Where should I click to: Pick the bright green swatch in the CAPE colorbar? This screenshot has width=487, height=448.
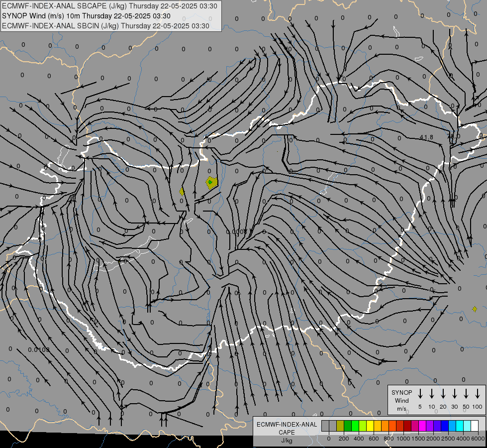355,426
